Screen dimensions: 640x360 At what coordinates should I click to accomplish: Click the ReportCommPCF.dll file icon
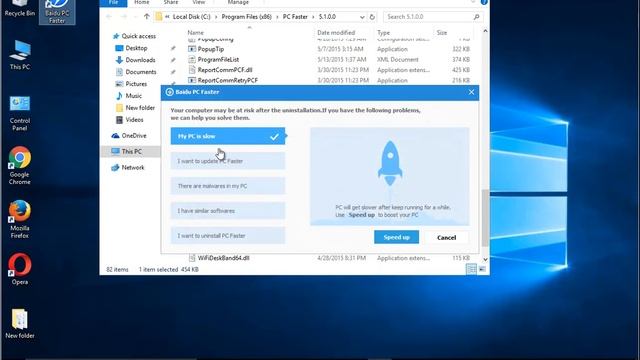tap(192, 70)
